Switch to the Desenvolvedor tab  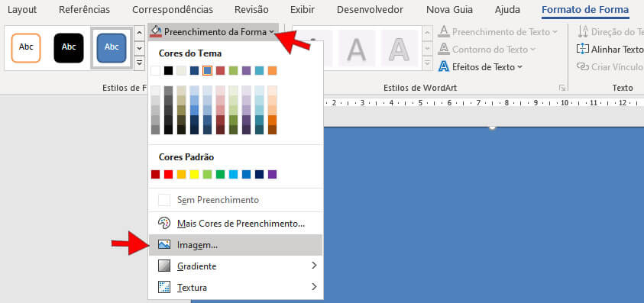point(370,9)
